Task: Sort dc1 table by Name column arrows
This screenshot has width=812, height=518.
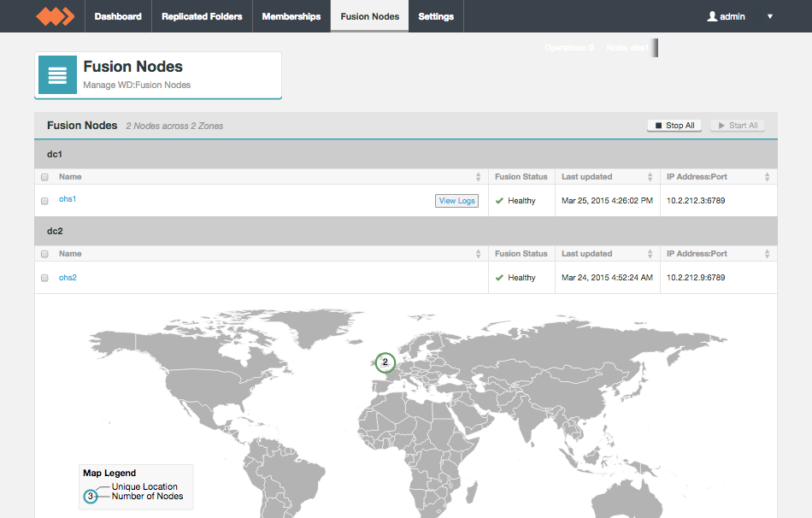Action: coord(478,177)
